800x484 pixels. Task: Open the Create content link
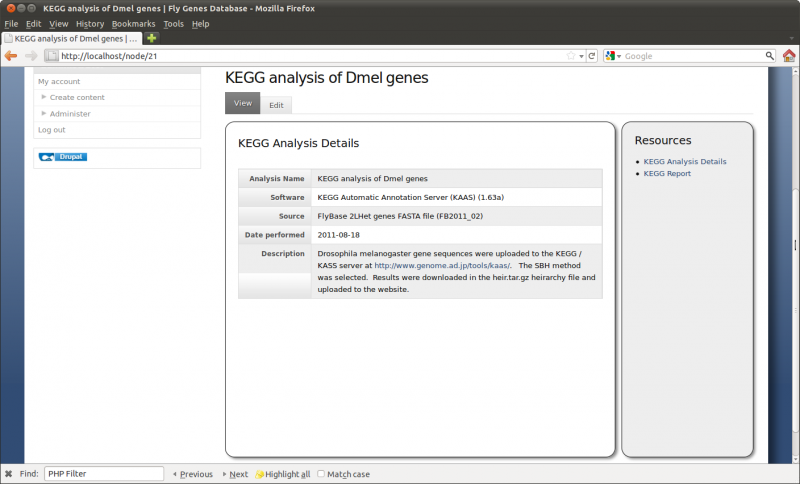click(77, 97)
